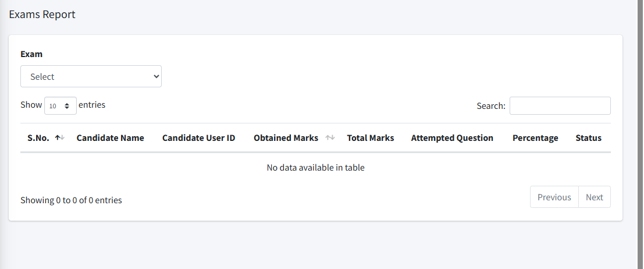644x269 pixels.
Task: Click into the Search input field
Action: pyautogui.click(x=560, y=105)
